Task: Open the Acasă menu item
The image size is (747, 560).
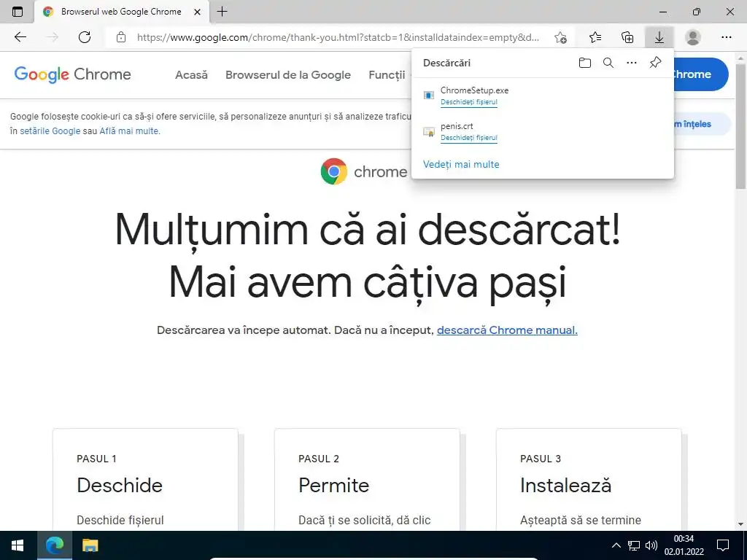Action: [x=192, y=75]
